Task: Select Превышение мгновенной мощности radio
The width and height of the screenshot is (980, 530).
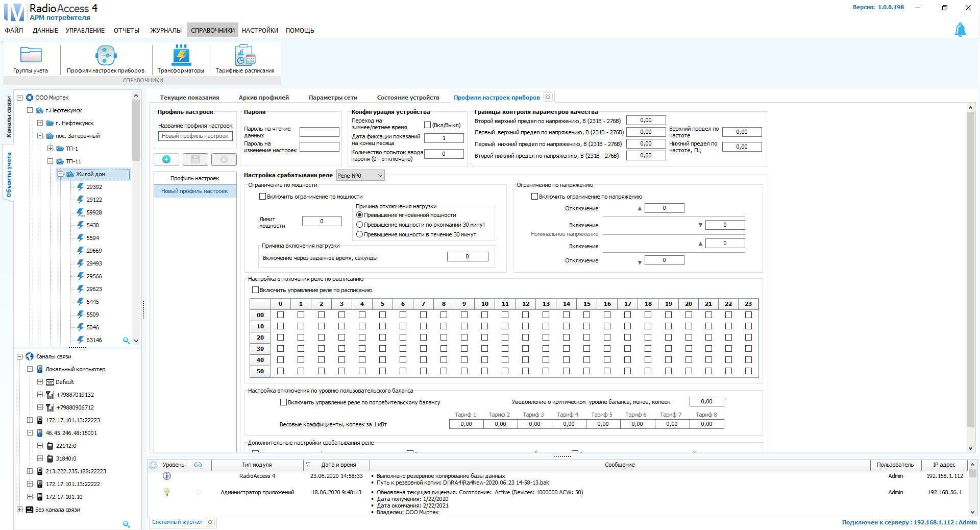Action: point(359,215)
